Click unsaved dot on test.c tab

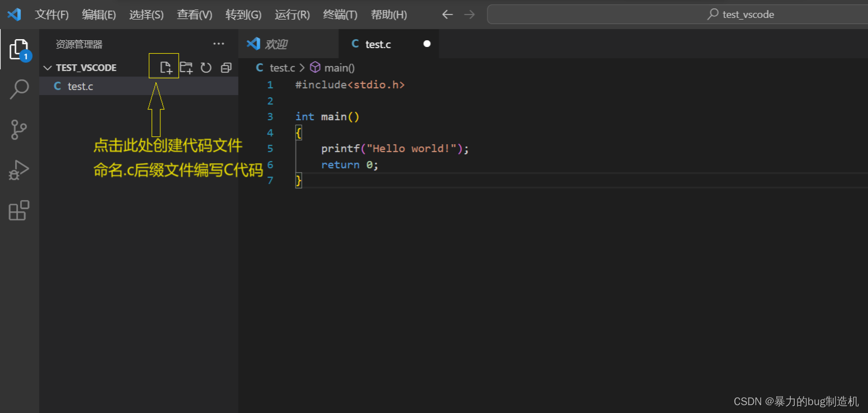427,44
